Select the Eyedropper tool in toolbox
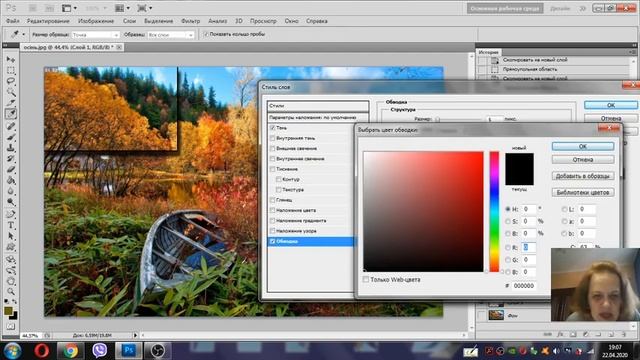The image size is (640, 360). [x=11, y=114]
